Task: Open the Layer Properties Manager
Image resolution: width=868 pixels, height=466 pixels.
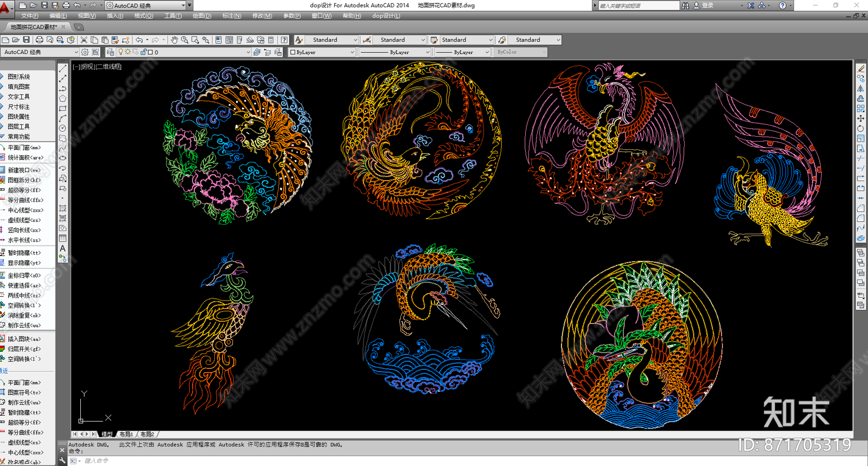Action: [110, 52]
